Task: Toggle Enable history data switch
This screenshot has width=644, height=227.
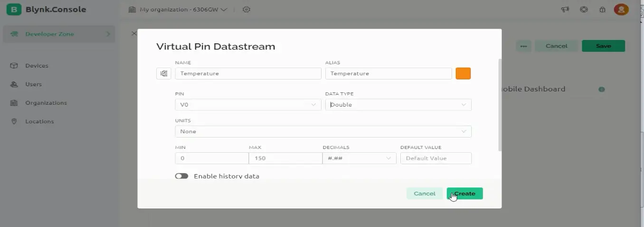Action: 181,176
